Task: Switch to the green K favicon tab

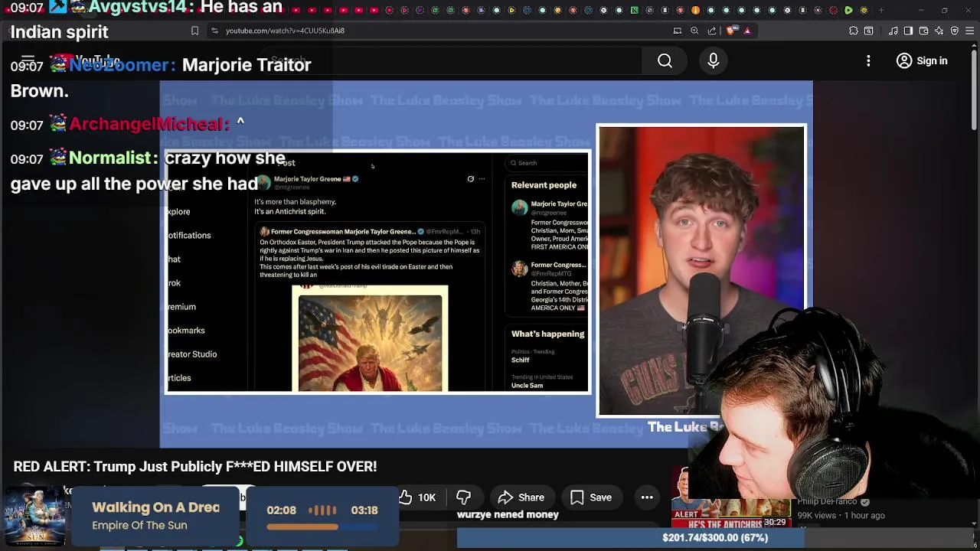Action: (634, 10)
